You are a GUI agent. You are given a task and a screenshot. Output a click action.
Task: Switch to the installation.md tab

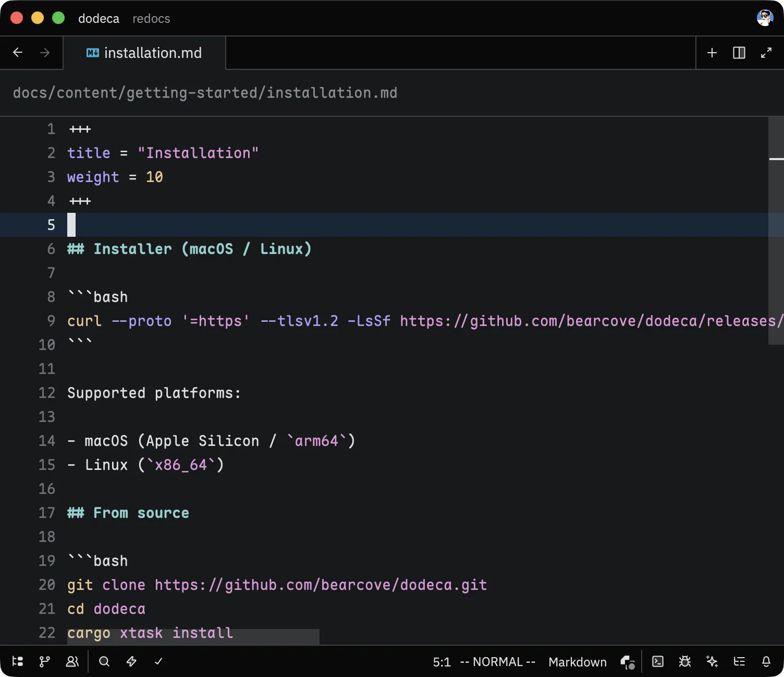click(x=144, y=53)
